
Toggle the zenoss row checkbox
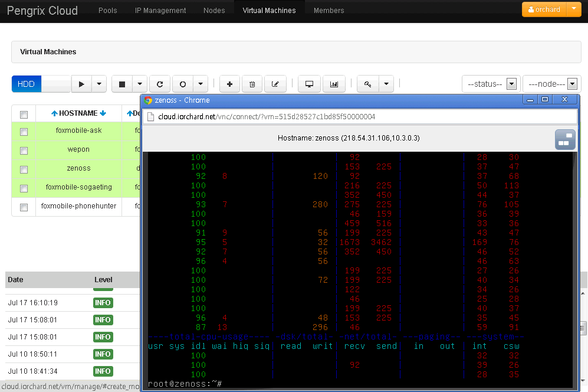[24, 169]
